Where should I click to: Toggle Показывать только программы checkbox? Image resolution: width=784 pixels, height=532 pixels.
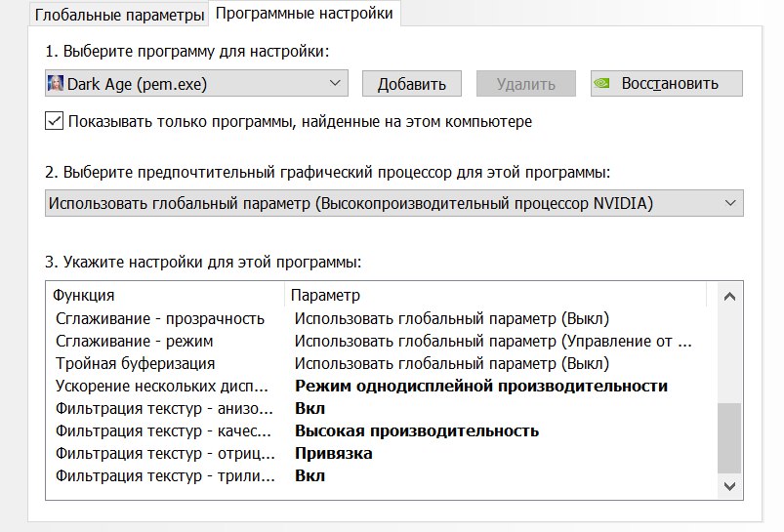(x=54, y=121)
